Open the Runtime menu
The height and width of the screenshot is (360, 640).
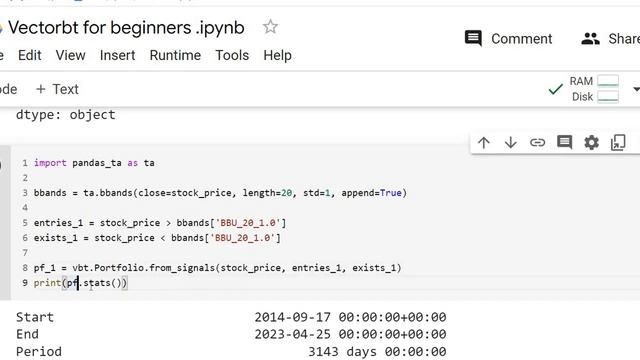(175, 55)
